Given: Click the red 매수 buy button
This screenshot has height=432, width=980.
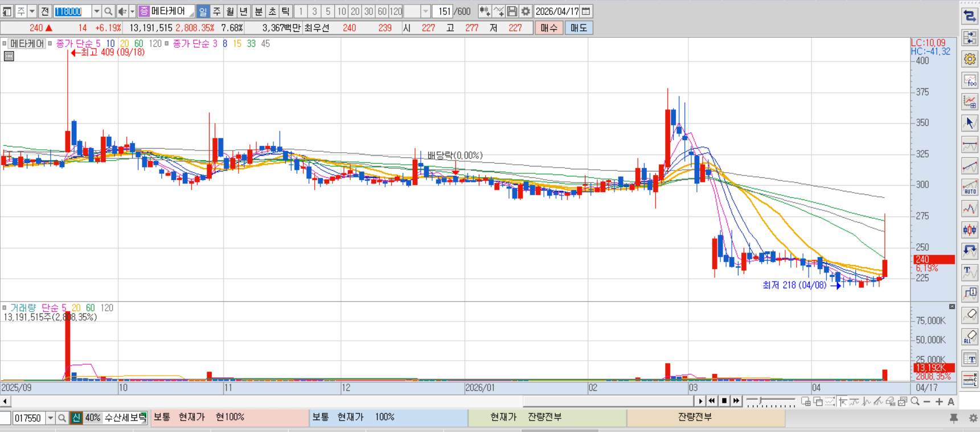Looking at the screenshot, I should (549, 28).
